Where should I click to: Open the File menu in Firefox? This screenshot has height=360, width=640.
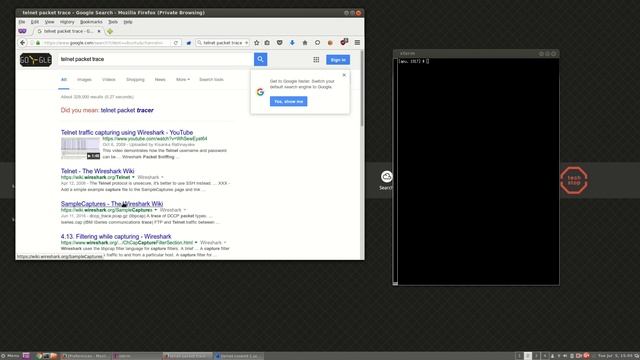tap(22, 22)
